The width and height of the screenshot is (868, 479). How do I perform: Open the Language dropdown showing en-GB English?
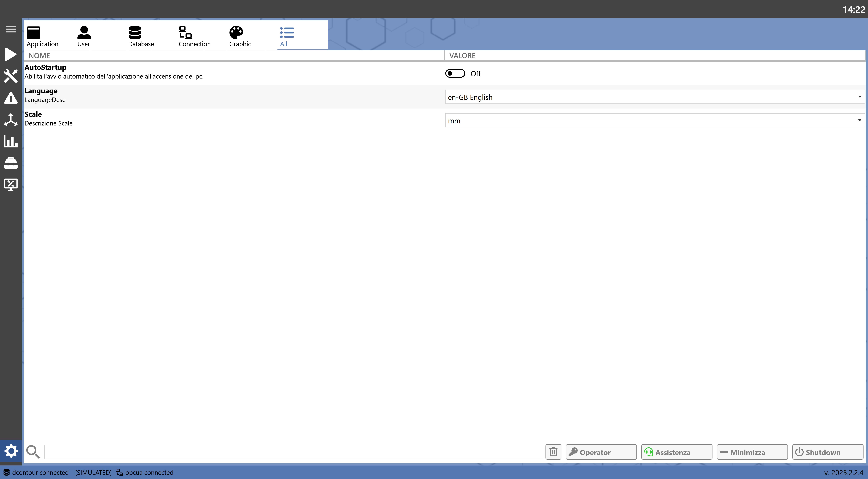point(655,97)
